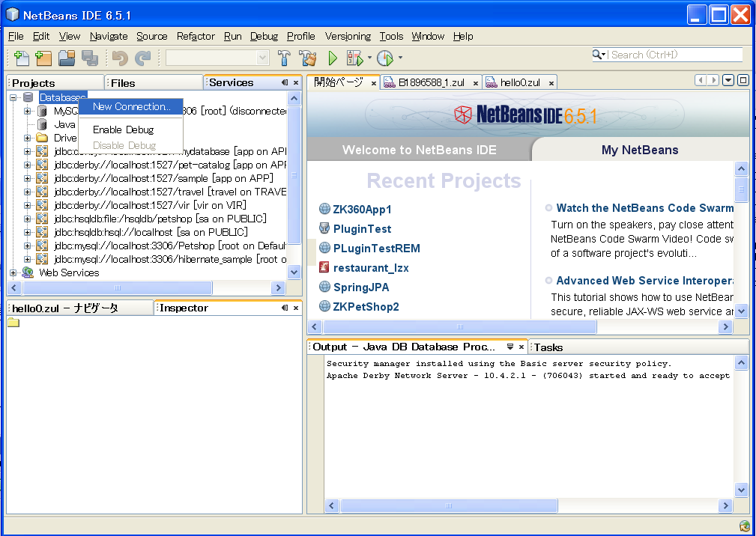The image size is (756, 536).
Task: Select jdbc:derby://localhost:1527/vir connection row
Action: click(x=150, y=205)
